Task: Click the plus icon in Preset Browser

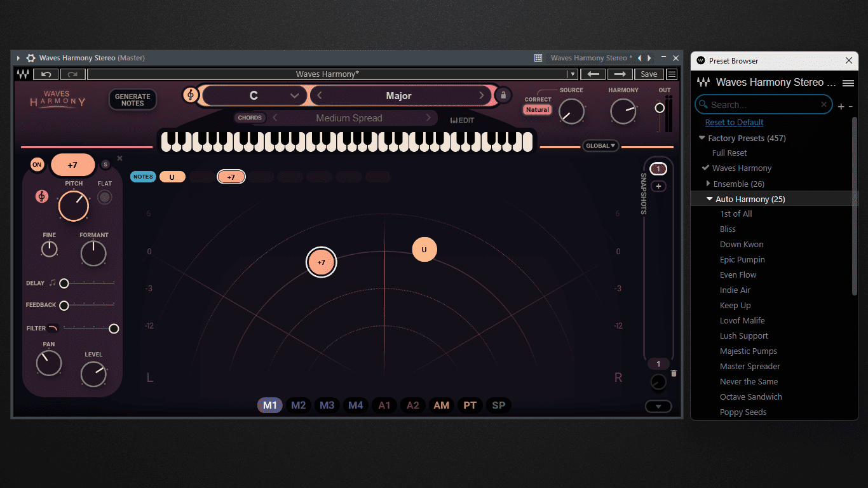Action: click(841, 106)
